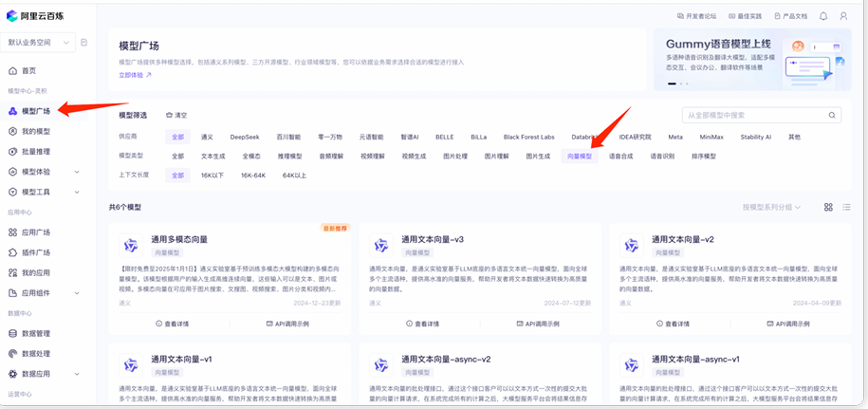Image resolution: width=868 pixels, height=409 pixels.
Task: Select the 文本生成 model type filter
Action: pyautogui.click(x=213, y=156)
